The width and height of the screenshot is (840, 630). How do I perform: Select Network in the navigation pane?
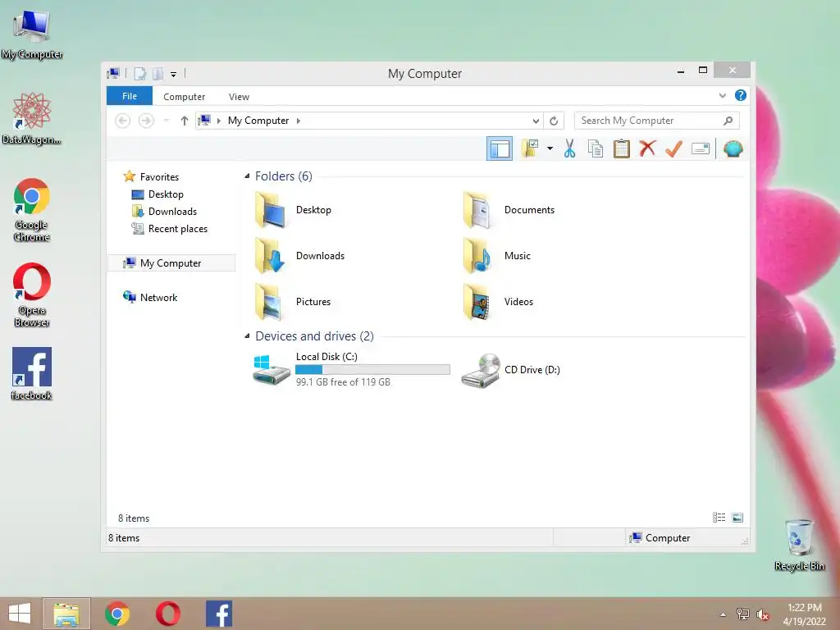[x=158, y=297]
